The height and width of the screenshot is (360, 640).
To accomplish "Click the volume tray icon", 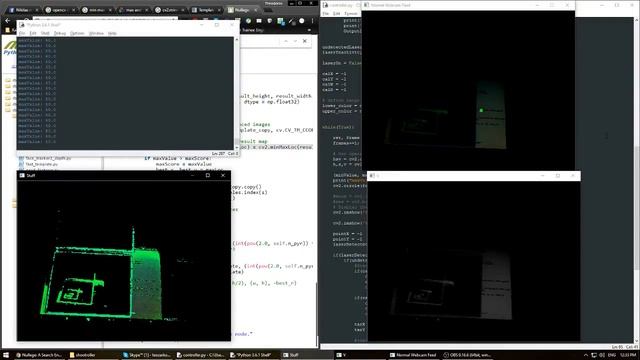I will coord(602,356).
